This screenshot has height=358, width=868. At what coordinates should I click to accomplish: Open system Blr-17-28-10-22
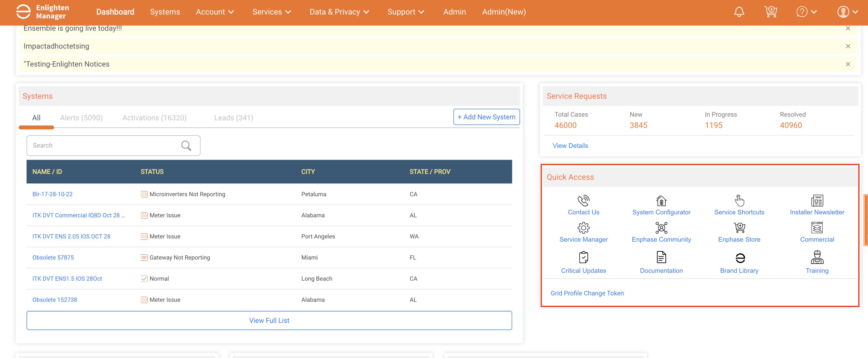52,194
